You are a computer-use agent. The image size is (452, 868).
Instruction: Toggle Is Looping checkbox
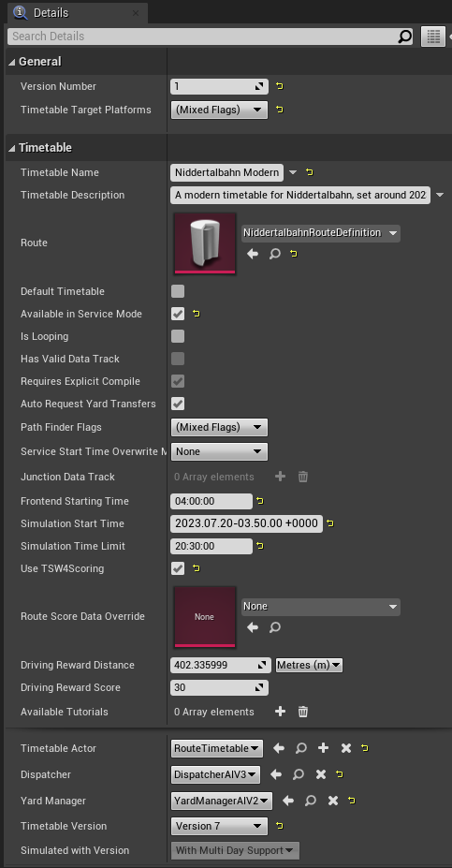click(178, 336)
